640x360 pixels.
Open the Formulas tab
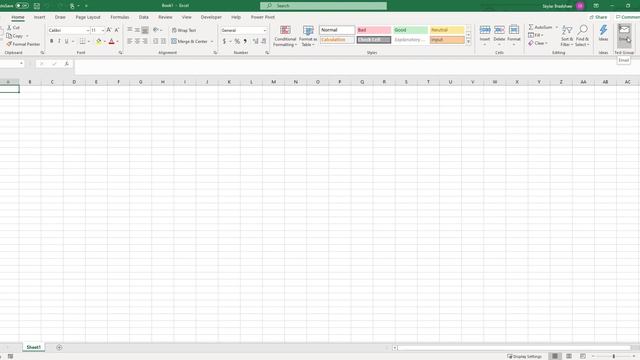120,17
